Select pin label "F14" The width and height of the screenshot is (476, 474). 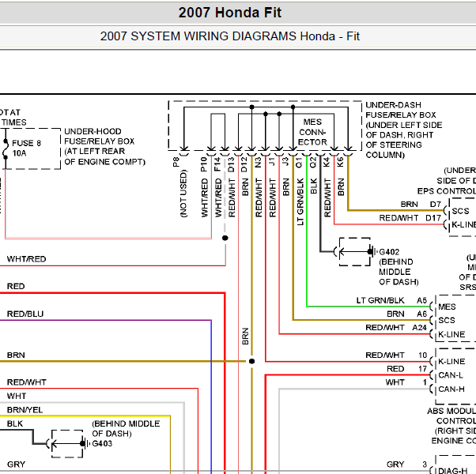point(217,164)
